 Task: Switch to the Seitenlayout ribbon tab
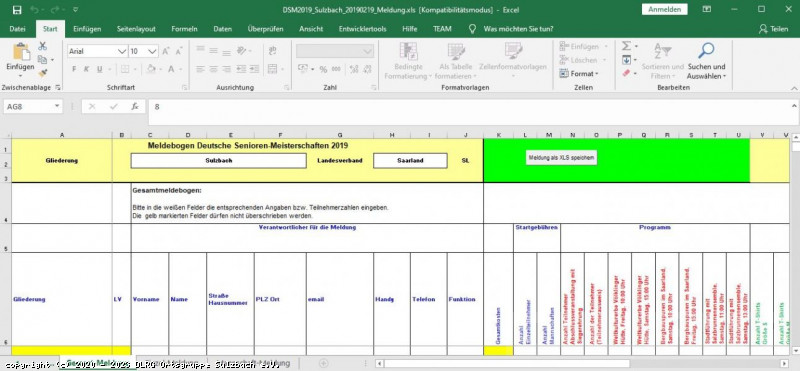click(x=136, y=29)
